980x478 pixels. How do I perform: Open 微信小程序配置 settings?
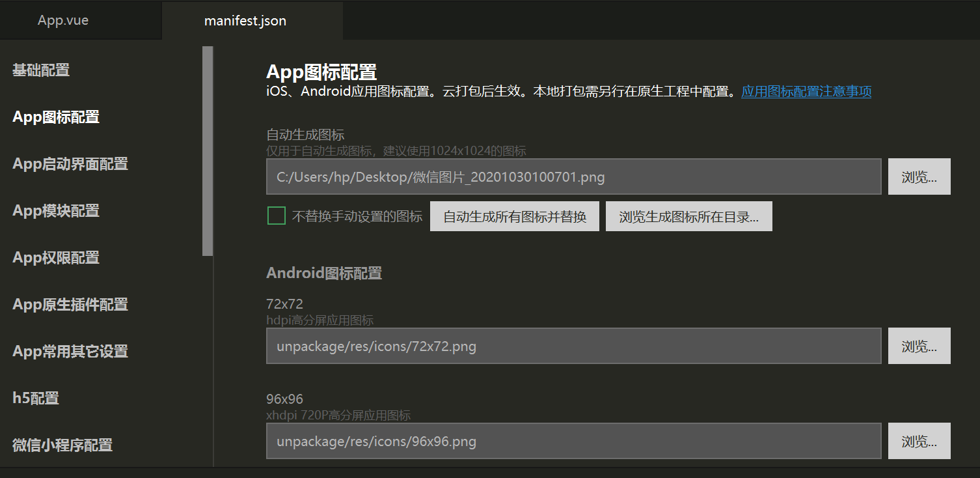(61, 445)
